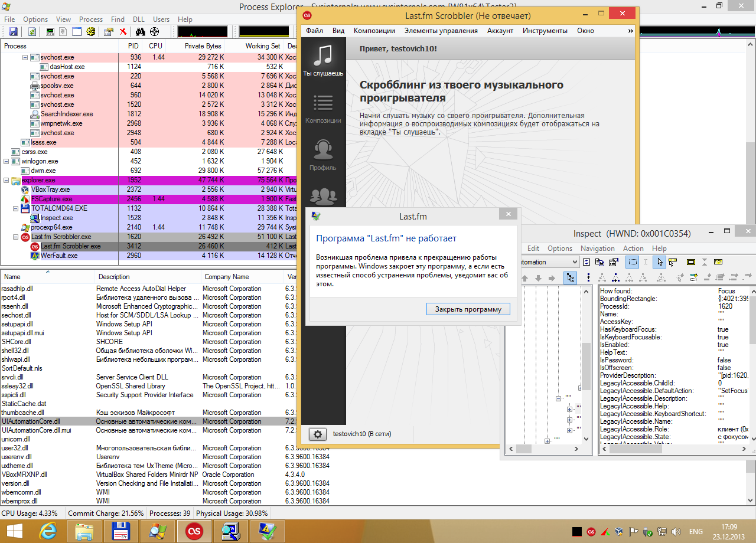Viewport: 756px width, 543px height.
Task: Open System Information graph icon in Process Explorer
Action: tap(51, 32)
